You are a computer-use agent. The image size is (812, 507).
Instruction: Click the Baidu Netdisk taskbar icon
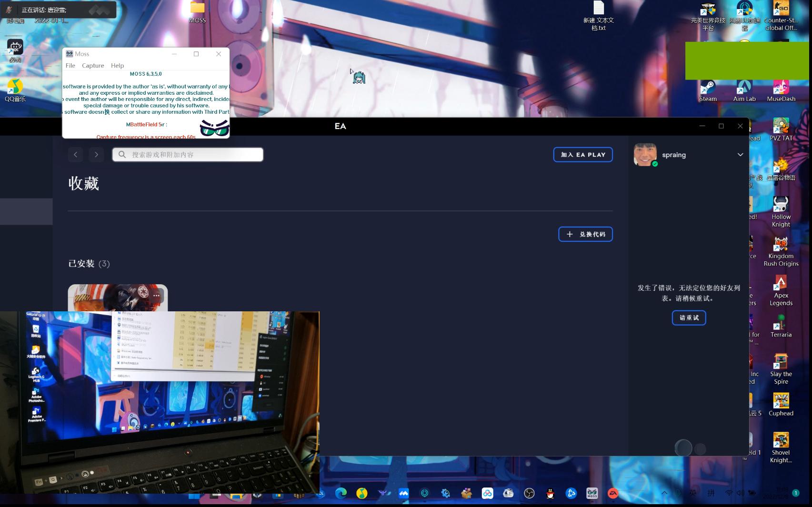487,493
